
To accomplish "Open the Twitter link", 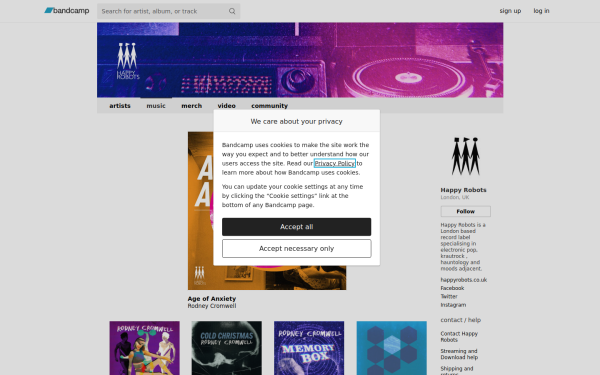I will pyautogui.click(x=448, y=297).
